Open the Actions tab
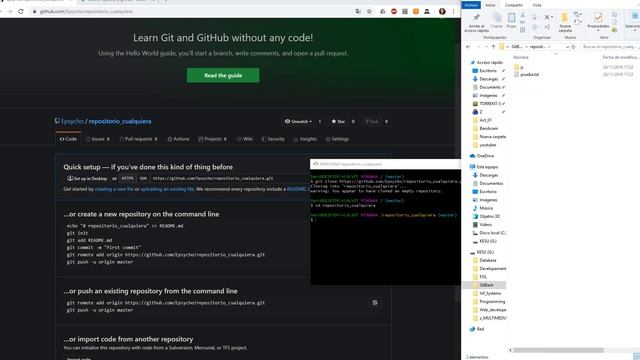 (178, 139)
